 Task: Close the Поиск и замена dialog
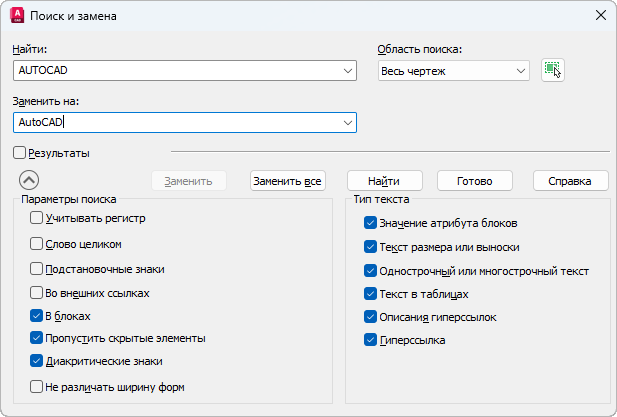point(600,16)
